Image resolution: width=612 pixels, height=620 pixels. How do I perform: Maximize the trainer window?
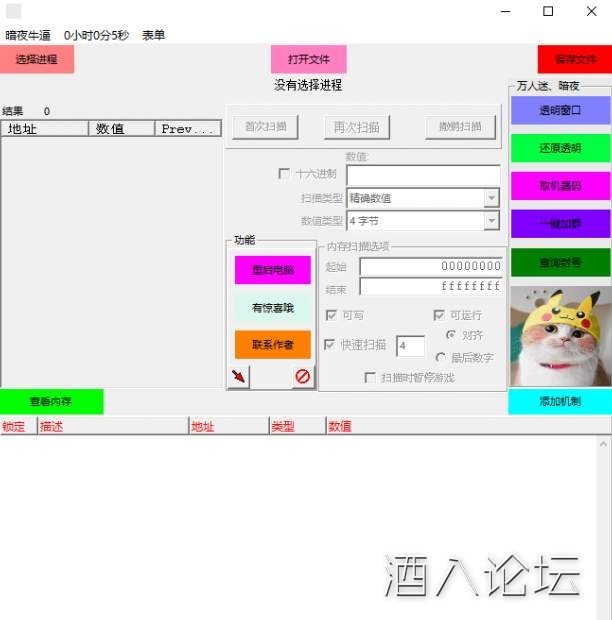click(x=548, y=11)
